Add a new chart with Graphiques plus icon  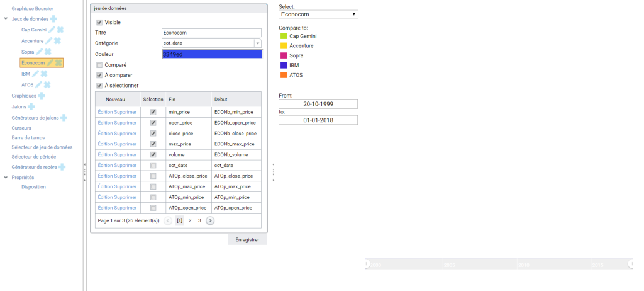(x=42, y=96)
